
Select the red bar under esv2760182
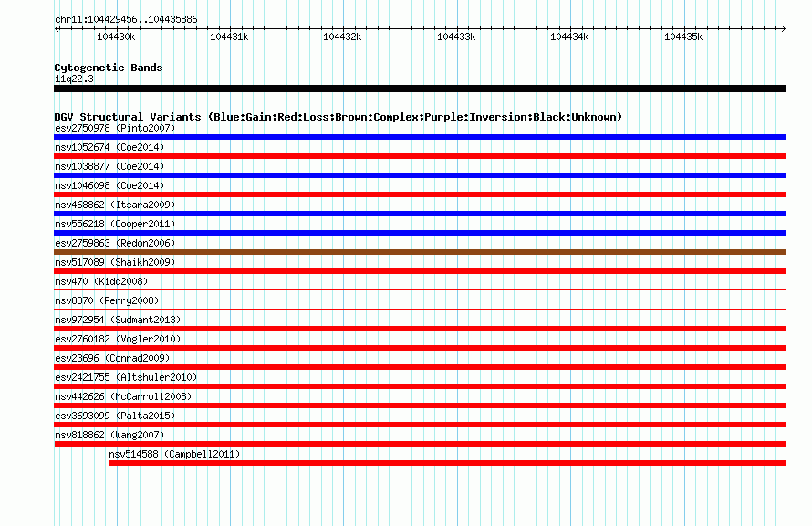point(420,348)
